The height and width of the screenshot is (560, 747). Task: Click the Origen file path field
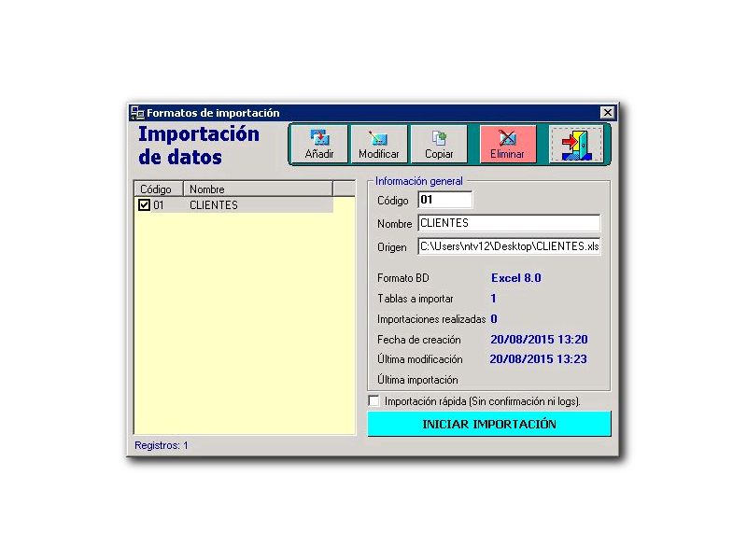tap(509, 246)
